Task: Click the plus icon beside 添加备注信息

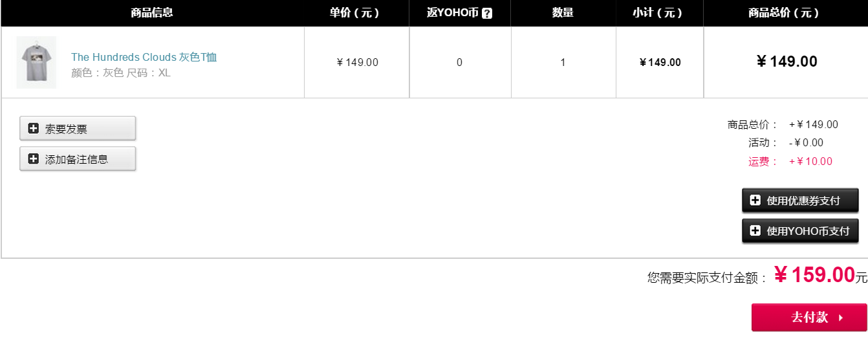Action: [34, 159]
